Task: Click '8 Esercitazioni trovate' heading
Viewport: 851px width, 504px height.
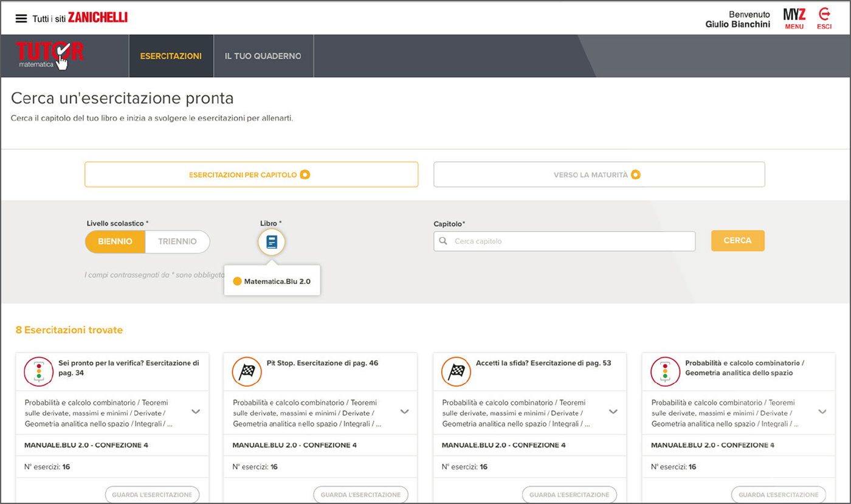Action: click(x=69, y=330)
